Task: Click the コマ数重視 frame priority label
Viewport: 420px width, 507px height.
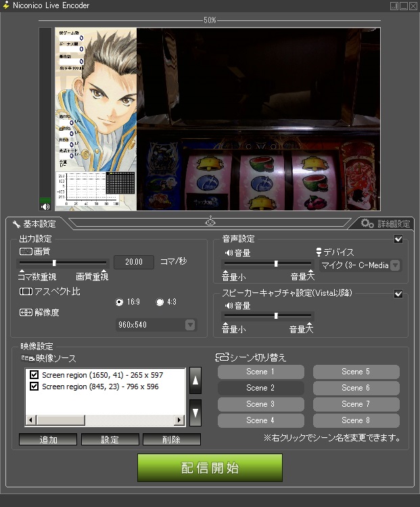Action: pos(37,277)
